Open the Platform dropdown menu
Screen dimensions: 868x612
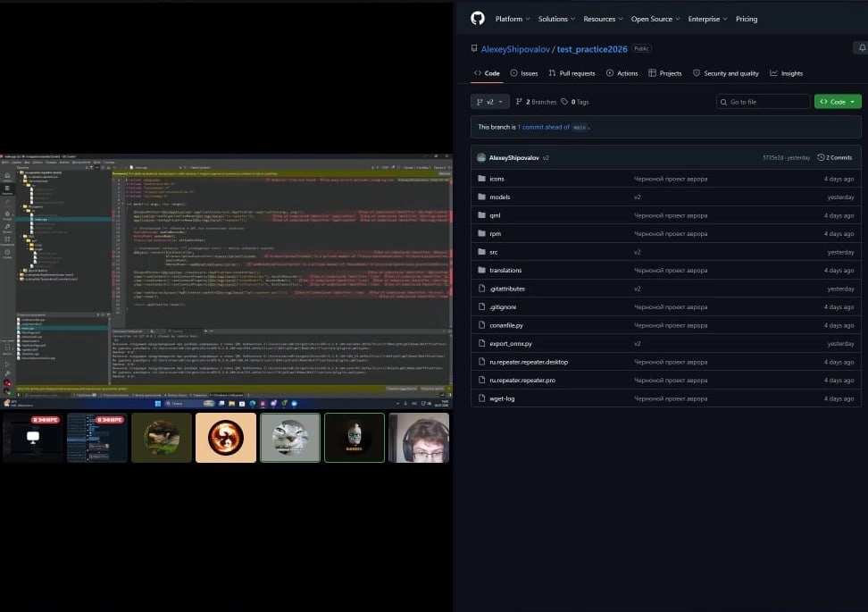[x=513, y=19]
